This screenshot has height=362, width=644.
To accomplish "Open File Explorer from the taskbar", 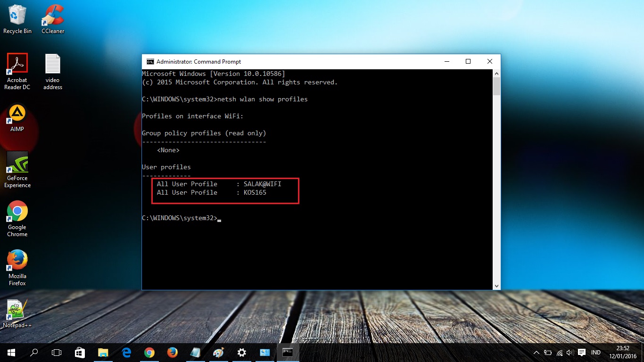I will pyautogui.click(x=103, y=352).
